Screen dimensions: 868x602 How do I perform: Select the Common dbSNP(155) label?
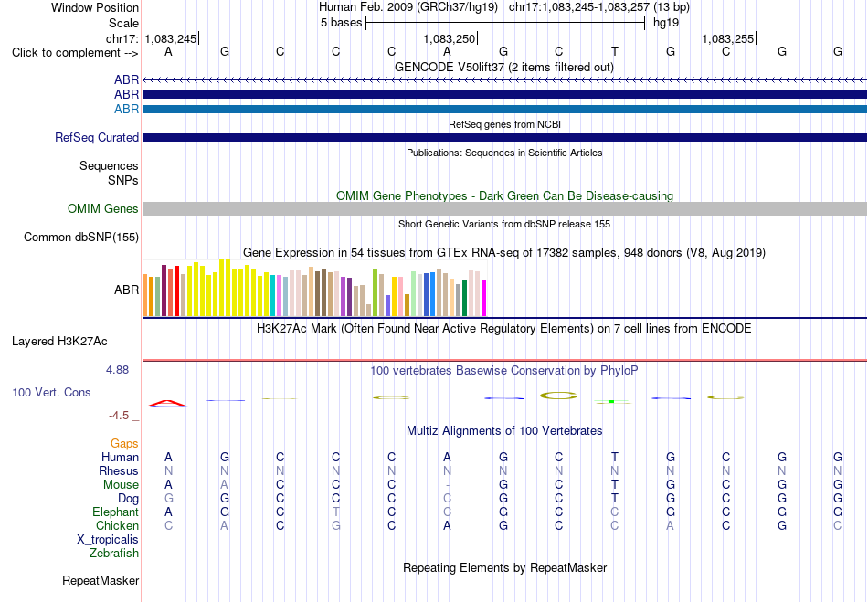tap(80, 237)
